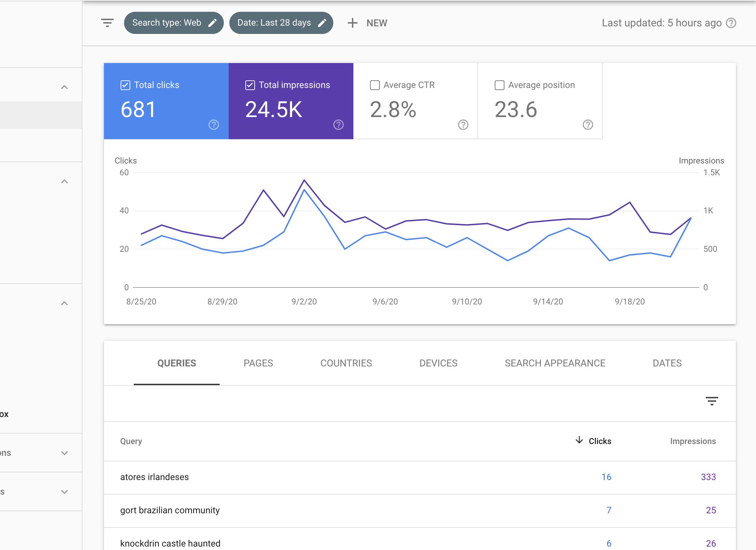
Task: Enable the Average position metric checkbox
Action: coord(499,85)
